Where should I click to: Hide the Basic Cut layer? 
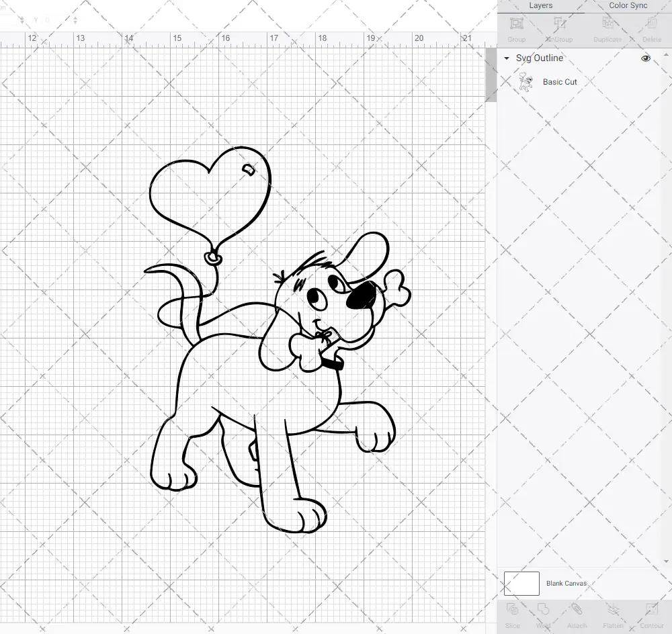[646, 81]
